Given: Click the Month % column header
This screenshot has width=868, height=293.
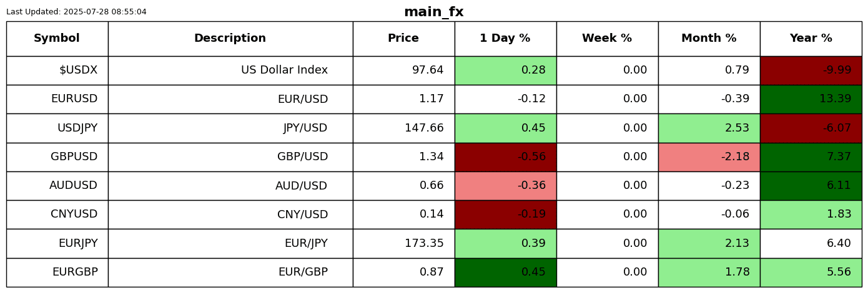Looking at the screenshot, I should click(x=709, y=39).
